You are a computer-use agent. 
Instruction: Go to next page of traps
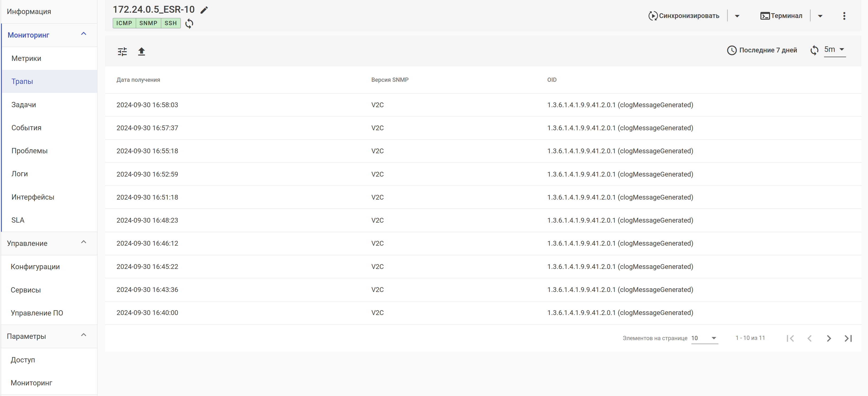[x=829, y=338]
